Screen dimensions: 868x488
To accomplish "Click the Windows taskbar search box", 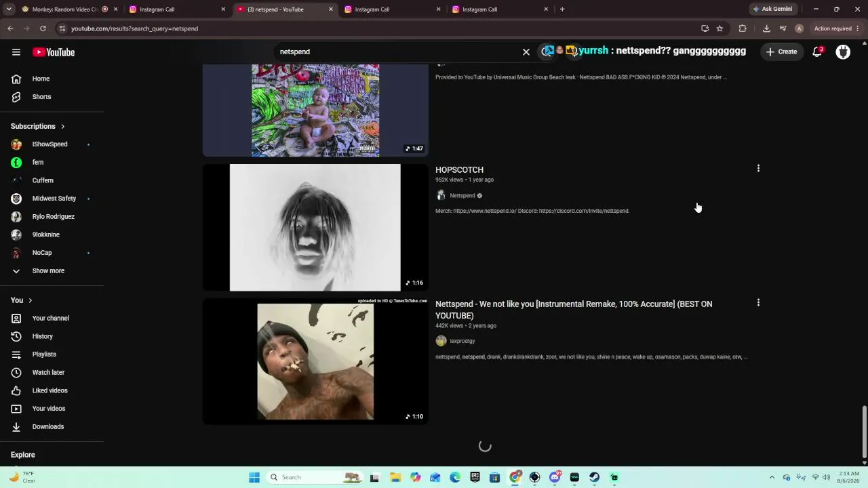I will 315,477.
